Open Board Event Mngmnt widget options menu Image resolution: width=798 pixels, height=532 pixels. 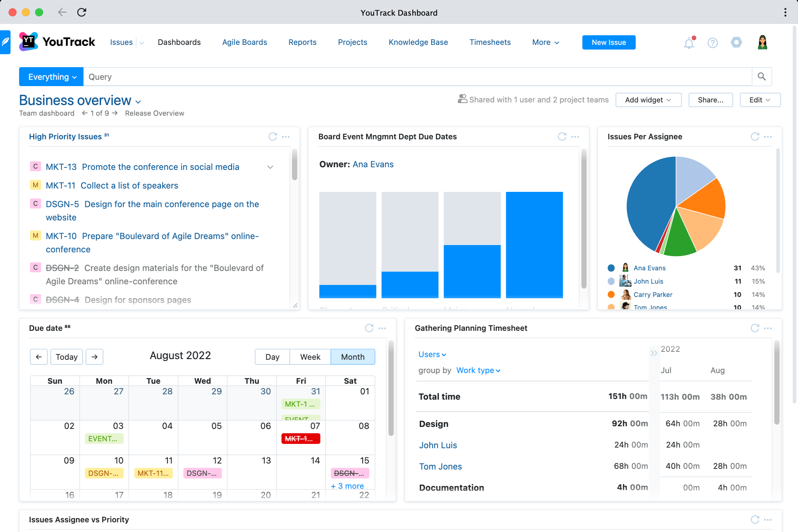click(x=575, y=137)
